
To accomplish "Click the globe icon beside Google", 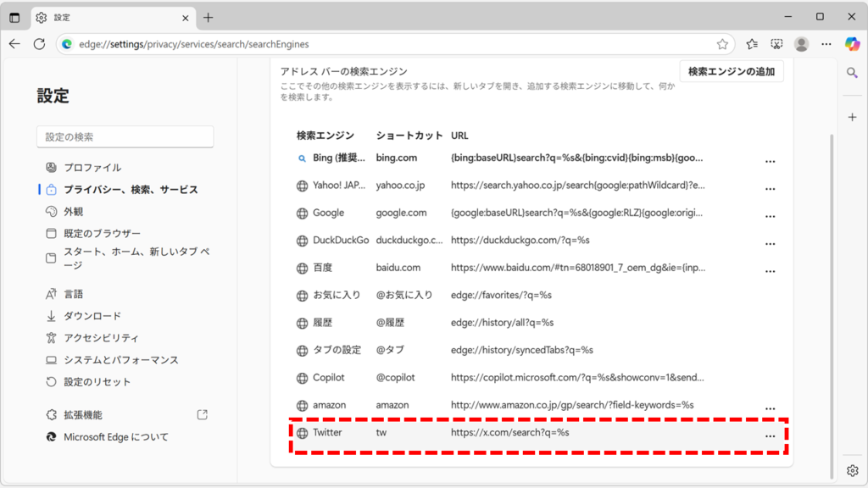I will point(302,213).
